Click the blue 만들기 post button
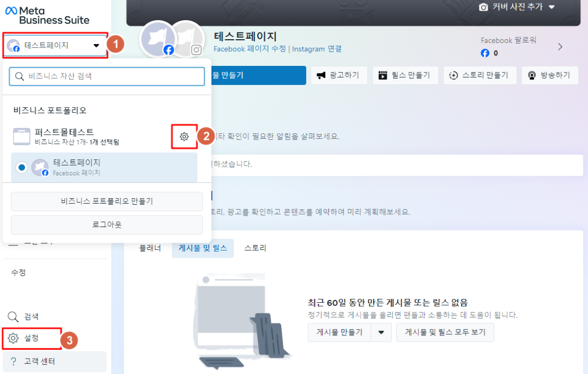 pyautogui.click(x=259, y=75)
